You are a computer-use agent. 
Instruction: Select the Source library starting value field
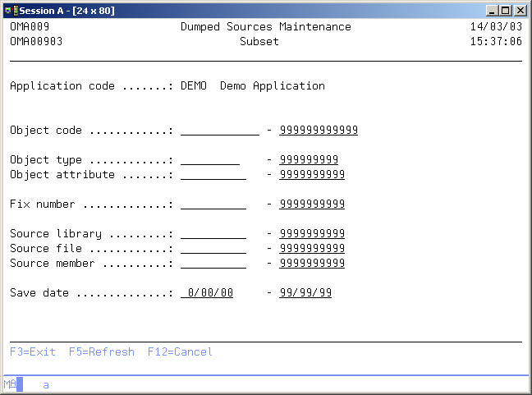coord(213,233)
